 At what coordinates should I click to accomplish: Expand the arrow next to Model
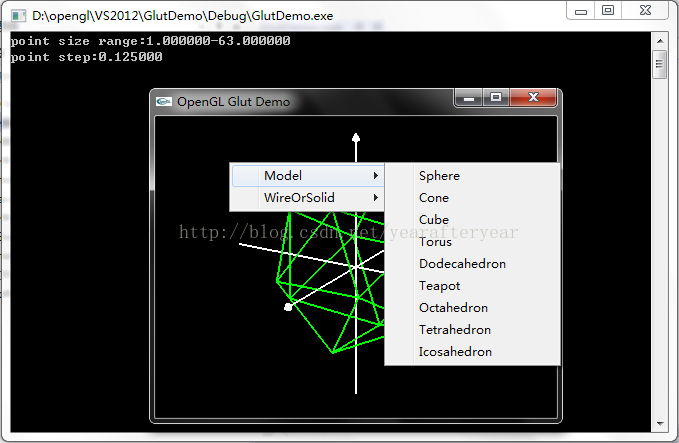click(x=375, y=176)
